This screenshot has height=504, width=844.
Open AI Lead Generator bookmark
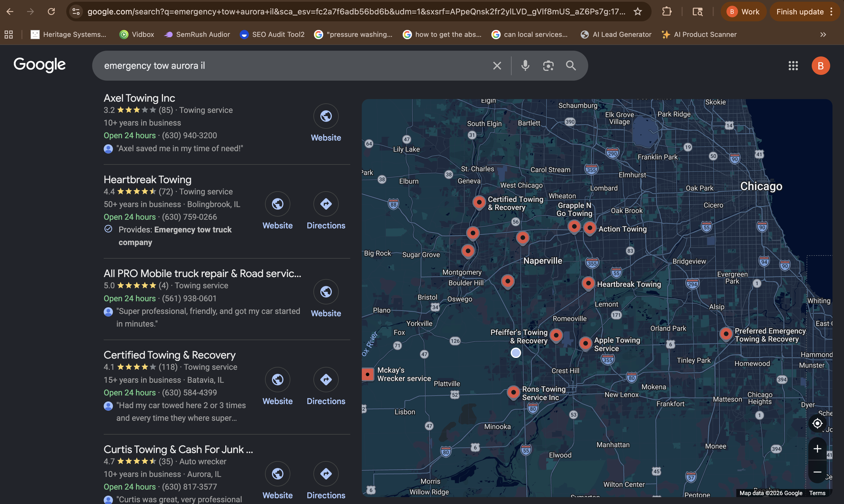(616, 34)
